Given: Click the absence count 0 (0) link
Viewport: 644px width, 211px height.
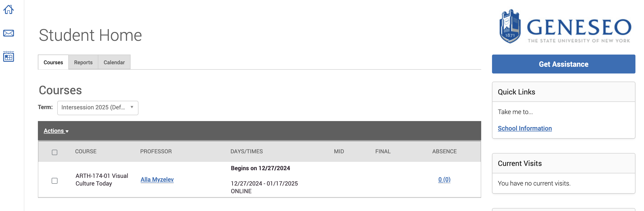Looking at the screenshot, I should [x=444, y=179].
